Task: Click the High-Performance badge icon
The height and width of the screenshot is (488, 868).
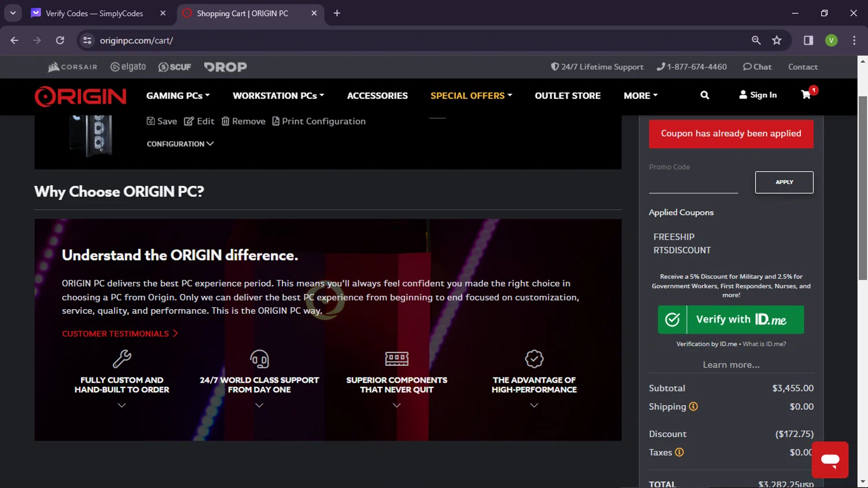Action: (x=534, y=359)
